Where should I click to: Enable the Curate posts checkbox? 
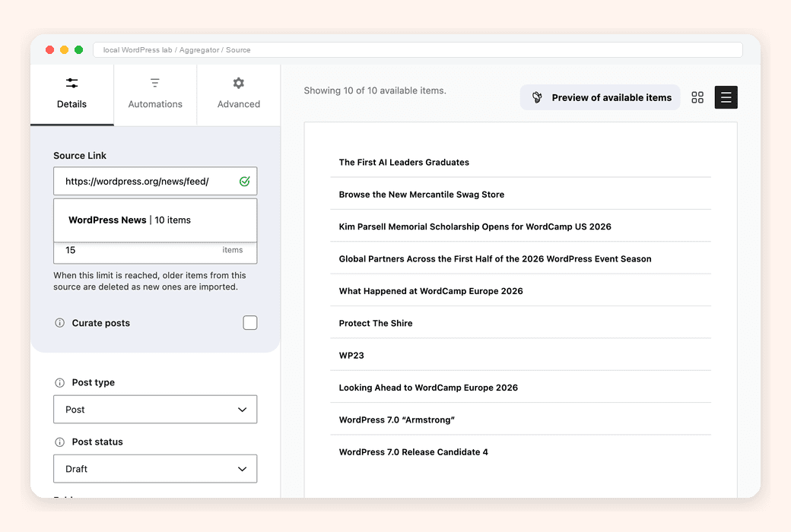pyautogui.click(x=250, y=323)
